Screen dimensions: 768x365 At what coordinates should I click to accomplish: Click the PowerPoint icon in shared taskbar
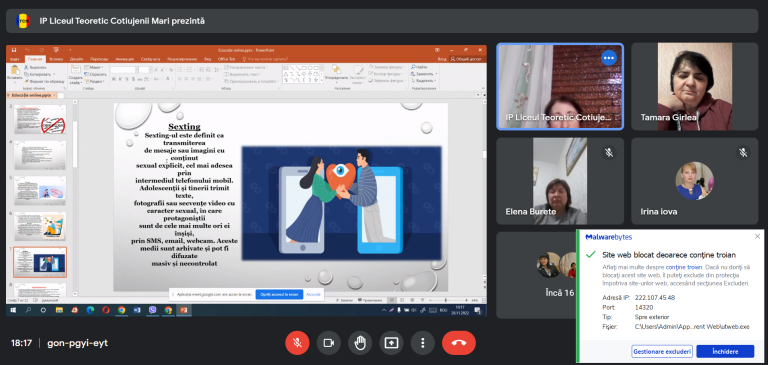184,310
